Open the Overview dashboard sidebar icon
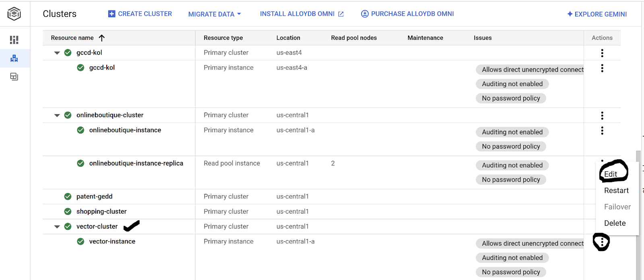Image resolution: width=644 pixels, height=280 pixels. pos(14,40)
